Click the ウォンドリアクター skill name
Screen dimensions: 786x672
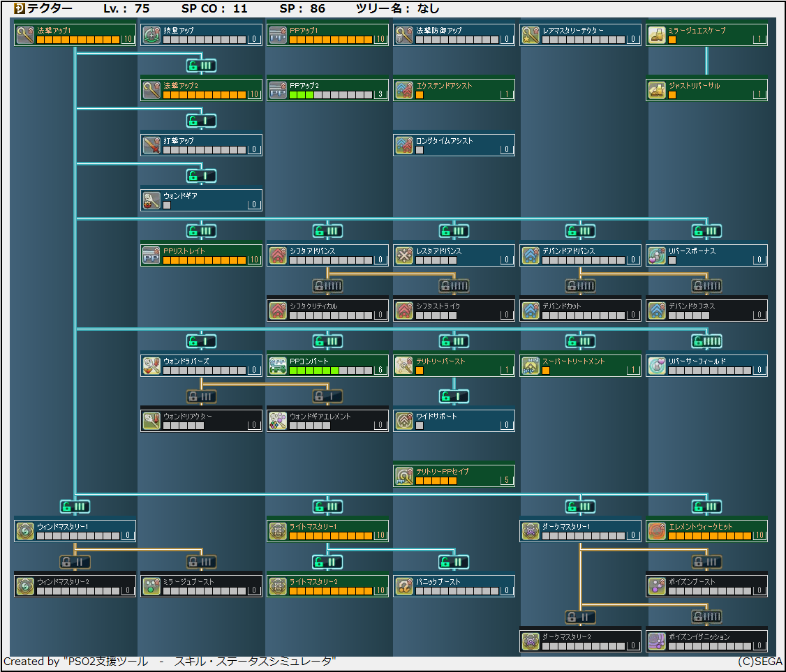188,417
